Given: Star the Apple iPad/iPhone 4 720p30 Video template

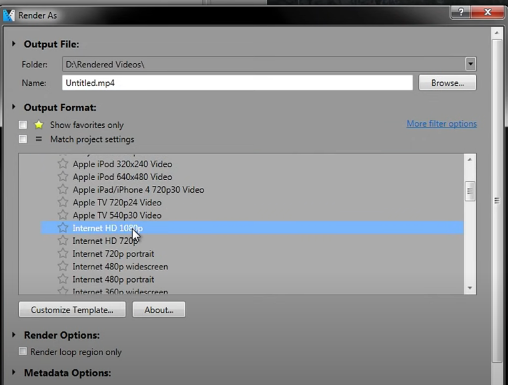Looking at the screenshot, I should 63,189.
